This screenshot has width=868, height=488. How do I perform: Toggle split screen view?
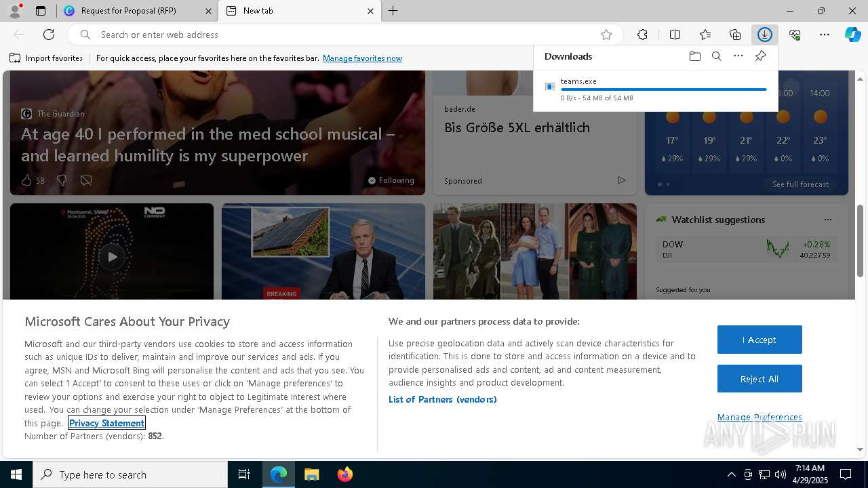pyautogui.click(x=675, y=35)
